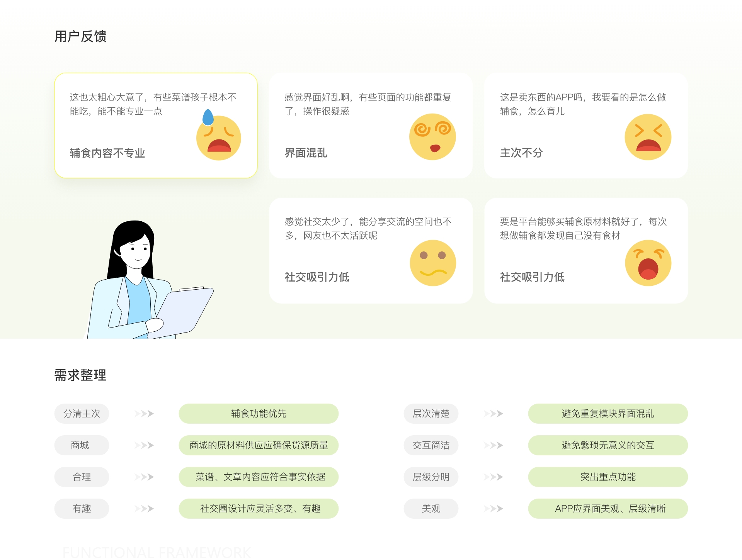
Task: Select the 交互简洁 tag
Action: coord(431,445)
